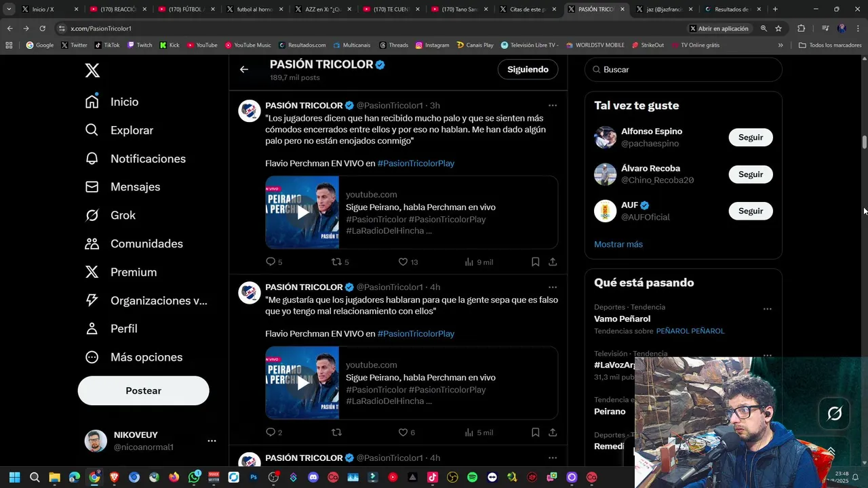Bookmark this page with the star icon

[x=778, y=28]
